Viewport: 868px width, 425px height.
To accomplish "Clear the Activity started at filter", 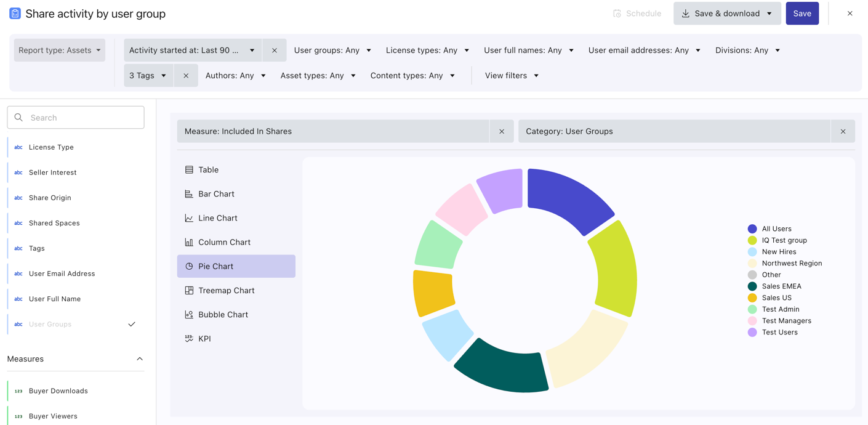I will click(x=275, y=51).
